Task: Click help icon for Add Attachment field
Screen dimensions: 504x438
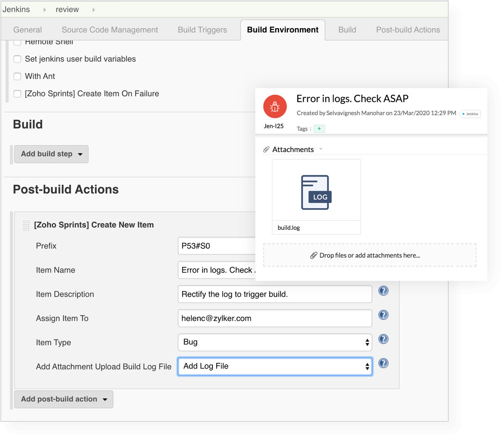Action: 383,363
